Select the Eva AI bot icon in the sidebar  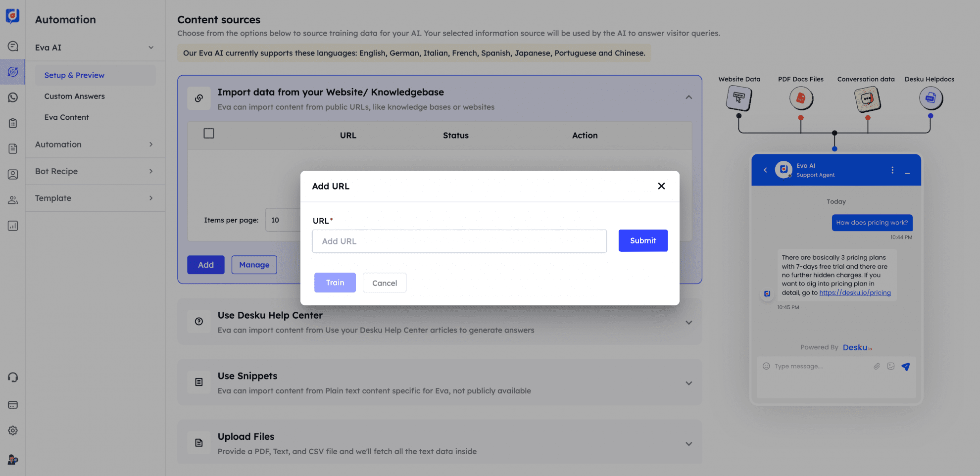click(13, 72)
